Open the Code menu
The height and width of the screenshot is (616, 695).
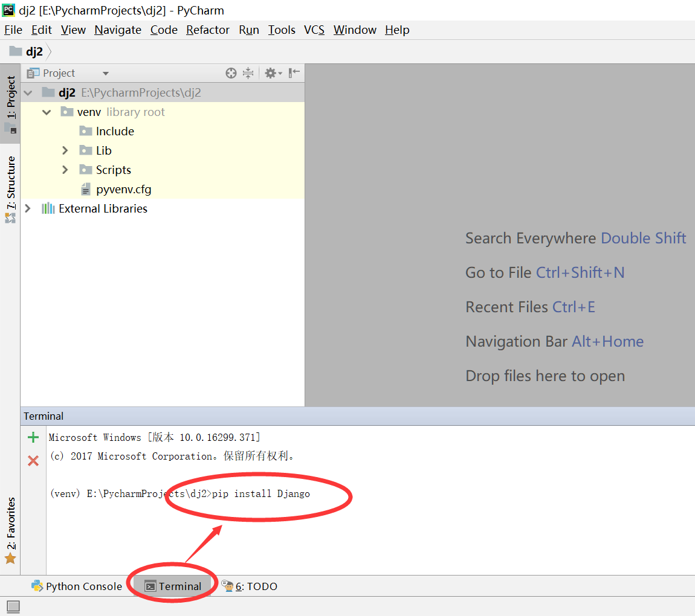coord(164,30)
